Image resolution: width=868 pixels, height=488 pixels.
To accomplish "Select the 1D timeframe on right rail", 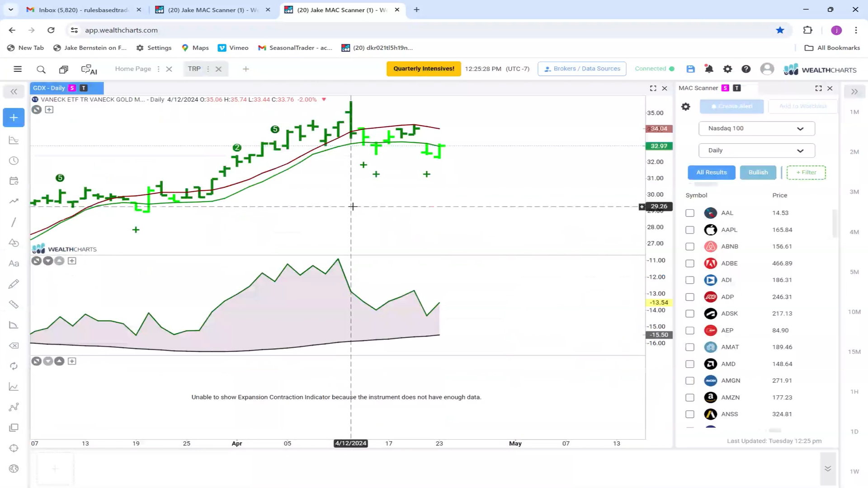I will coord(854,432).
